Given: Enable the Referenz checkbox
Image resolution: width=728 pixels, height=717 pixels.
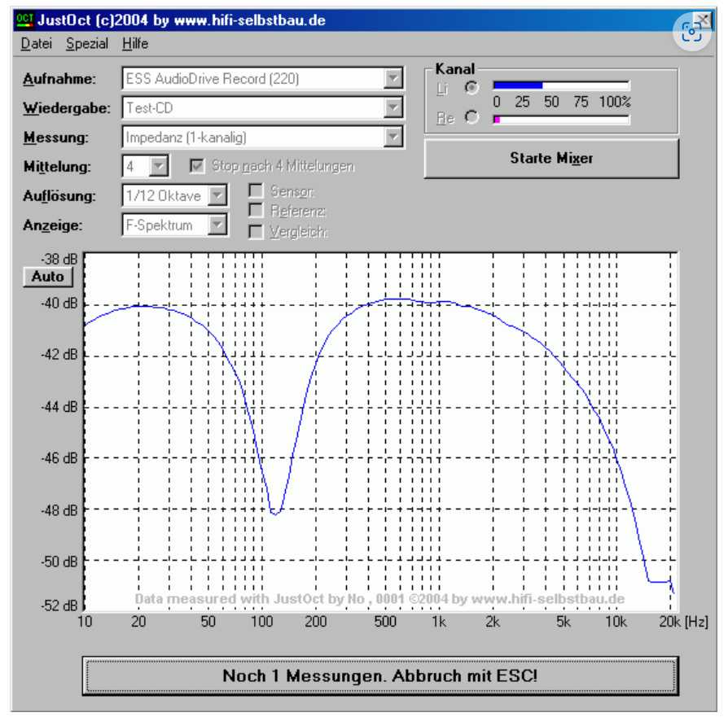Looking at the screenshot, I should tap(256, 212).
